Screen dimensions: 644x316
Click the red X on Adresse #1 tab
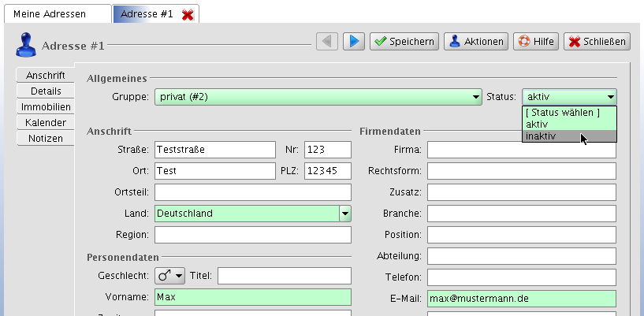click(188, 15)
